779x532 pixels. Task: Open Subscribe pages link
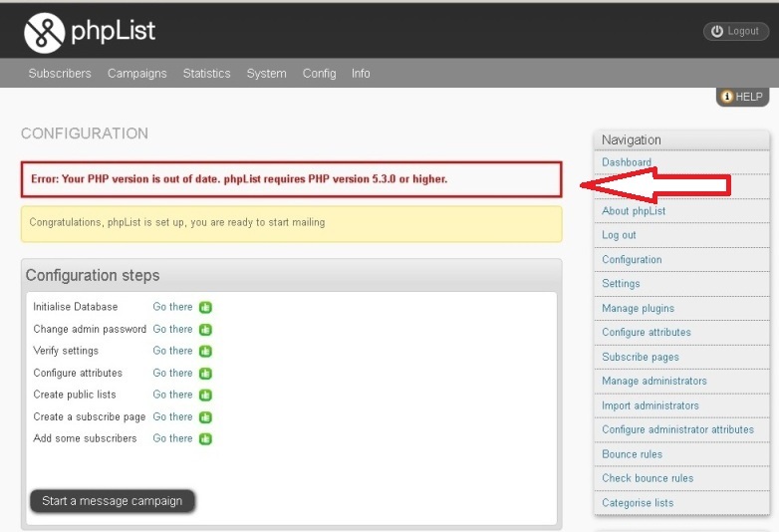[x=641, y=357]
